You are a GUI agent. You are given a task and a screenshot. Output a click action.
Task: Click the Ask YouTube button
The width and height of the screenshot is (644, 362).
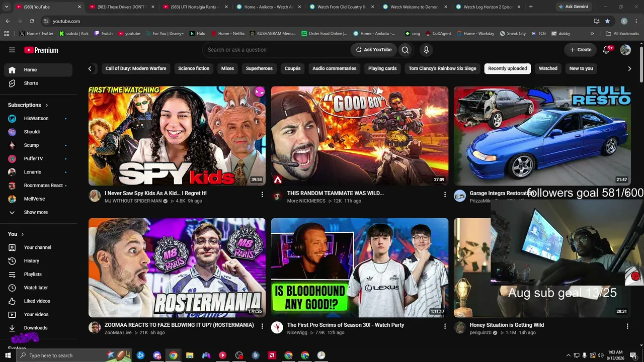coord(373,50)
